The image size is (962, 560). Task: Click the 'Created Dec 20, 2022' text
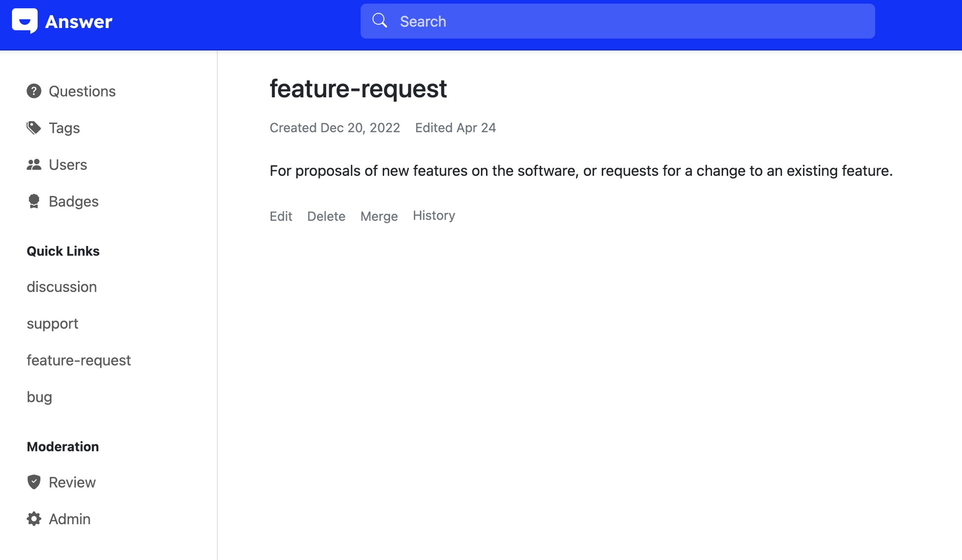click(x=335, y=128)
